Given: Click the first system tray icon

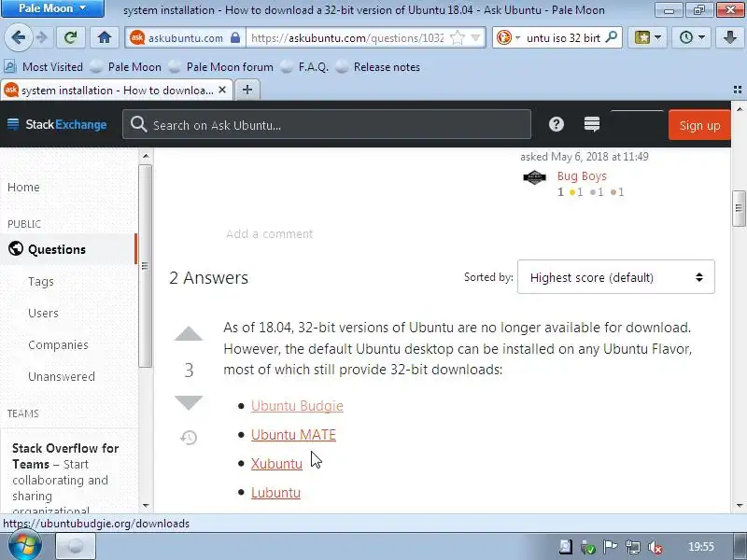Looking at the screenshot, I should coord(566,547).
